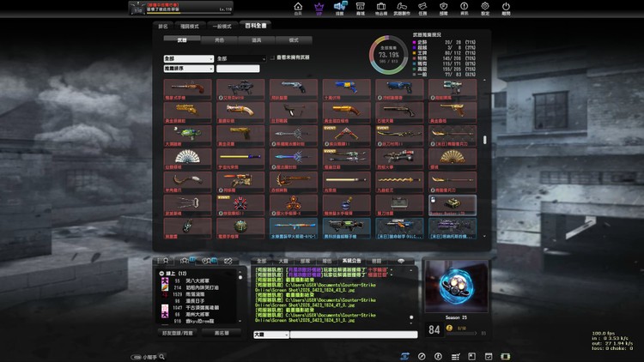The height and width of the screenshot is (362, 644).
Task: Open the shop store icon
Action: tap(361, 10)
